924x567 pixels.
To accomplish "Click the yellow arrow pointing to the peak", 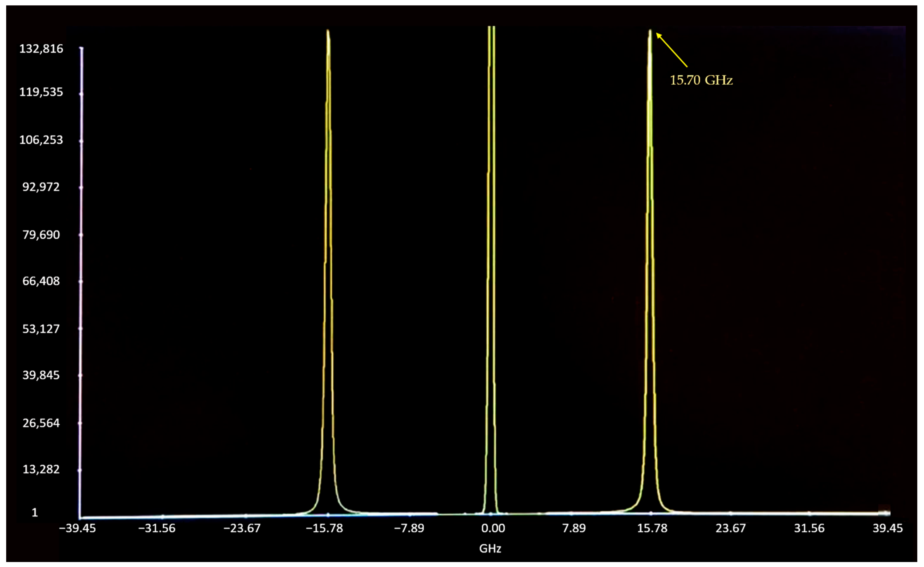I will pos(672,50).
